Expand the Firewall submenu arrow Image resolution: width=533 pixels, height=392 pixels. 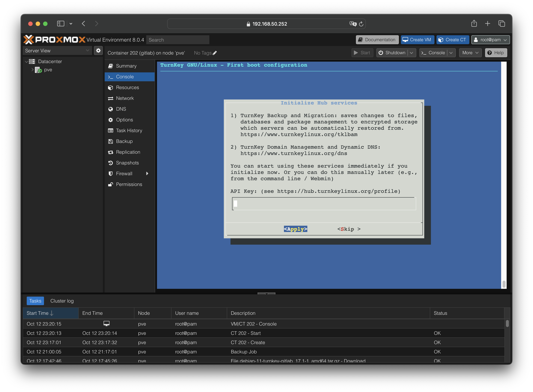147,174
